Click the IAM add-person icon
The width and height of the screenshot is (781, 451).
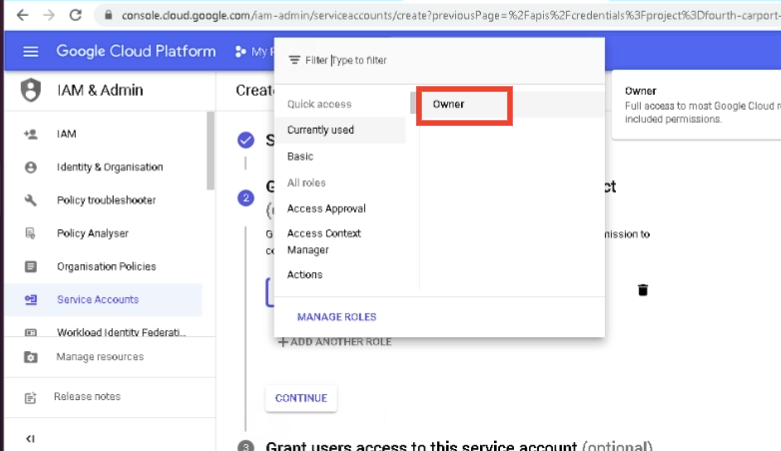pyautogui.click(x=30, y=134)
